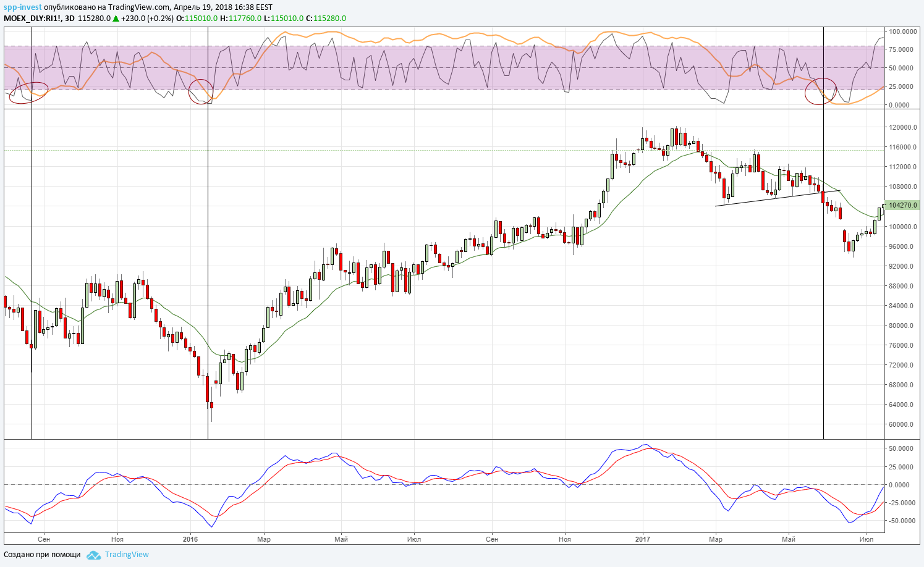This screenshot has height=567, width=924.
Task: Select the black support trendline on chart
Action: [x=778, y=198]
